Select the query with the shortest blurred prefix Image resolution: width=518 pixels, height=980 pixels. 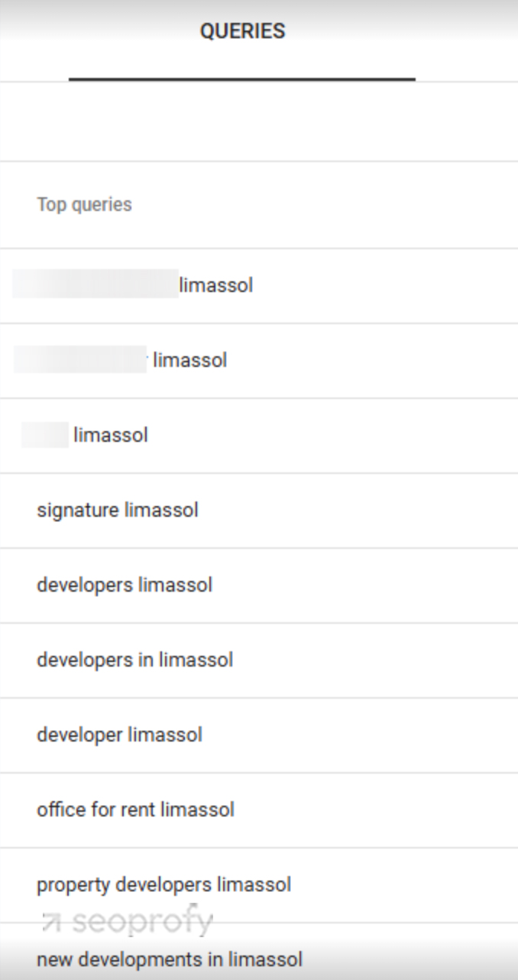pos(259,435)
